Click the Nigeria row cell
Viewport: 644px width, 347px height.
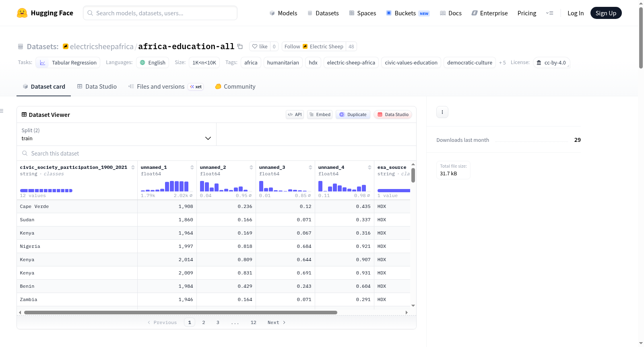click(x=77, y=246)
